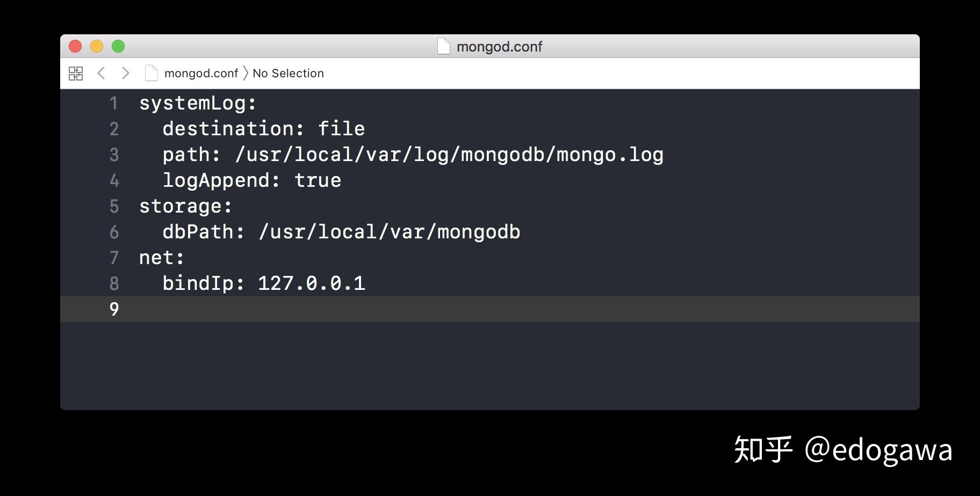Open the mongod.conf jump bar item
Screen dimensions: 980x496
point(201,73)
